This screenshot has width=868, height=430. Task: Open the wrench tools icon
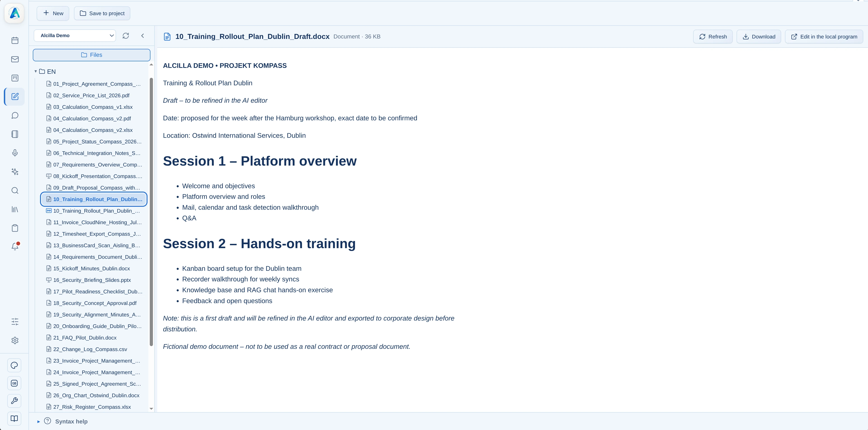pyautogui.click(x=14, y=401)
